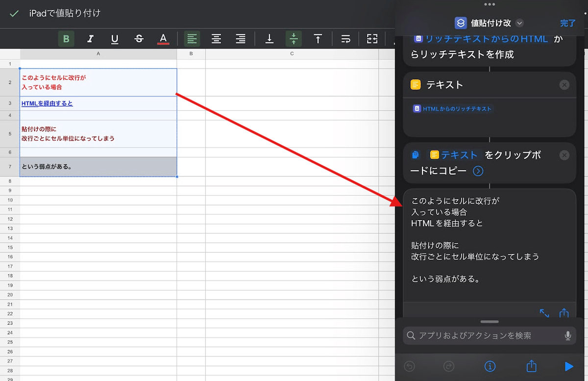Click the yellow テキスト action icon
588x381 pixels.
(416, 84)
